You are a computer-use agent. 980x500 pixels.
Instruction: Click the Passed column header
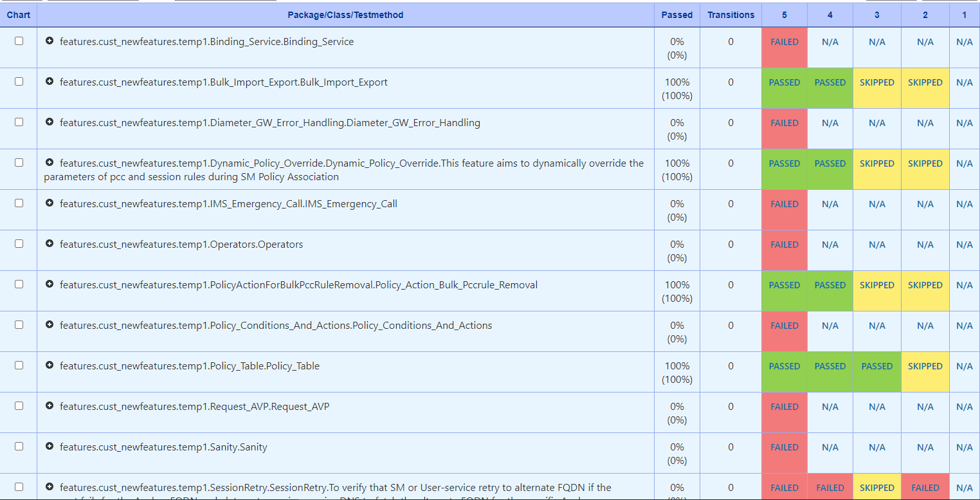[x=676, y=15]
